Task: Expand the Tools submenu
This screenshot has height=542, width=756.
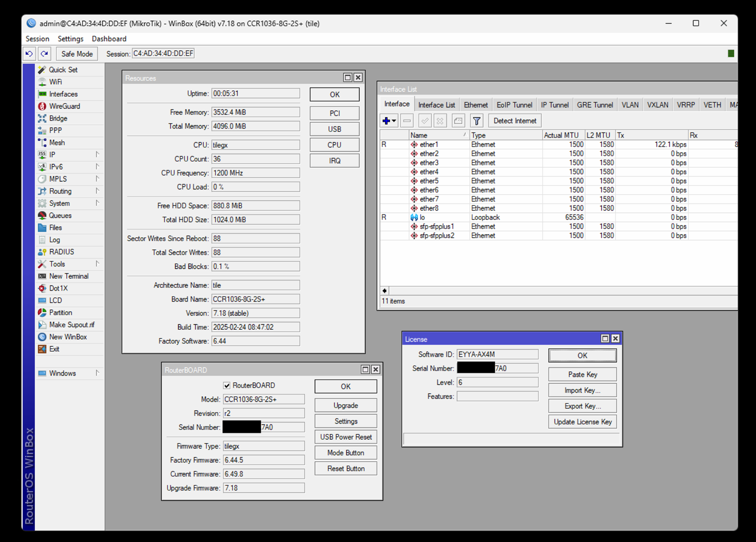Action: [x=97, y=264]
